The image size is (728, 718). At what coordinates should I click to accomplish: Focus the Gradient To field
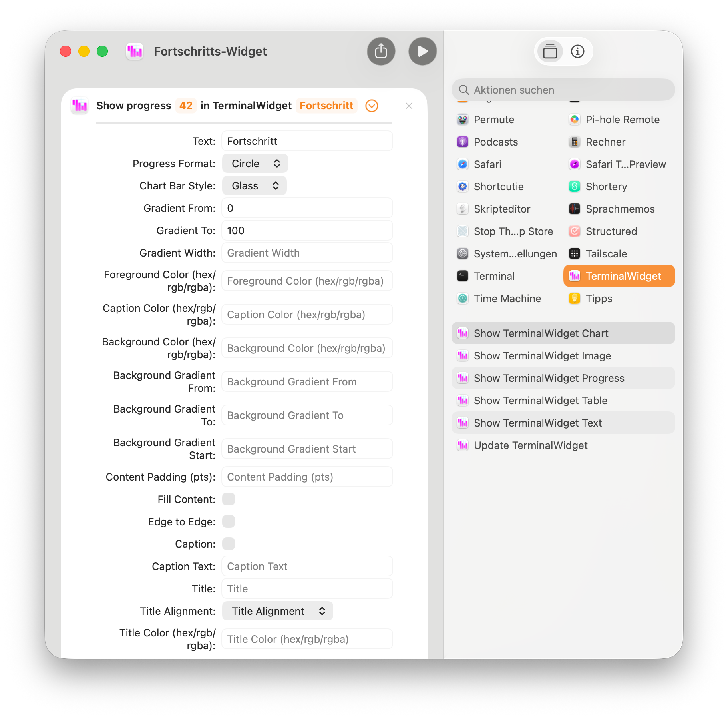(307, 231)
